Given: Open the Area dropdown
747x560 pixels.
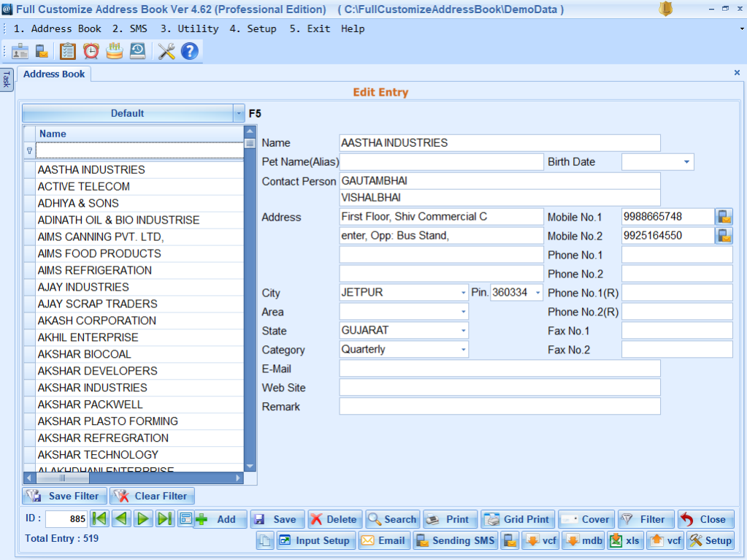Looking at the screenshot, I should tap(463, 312).
